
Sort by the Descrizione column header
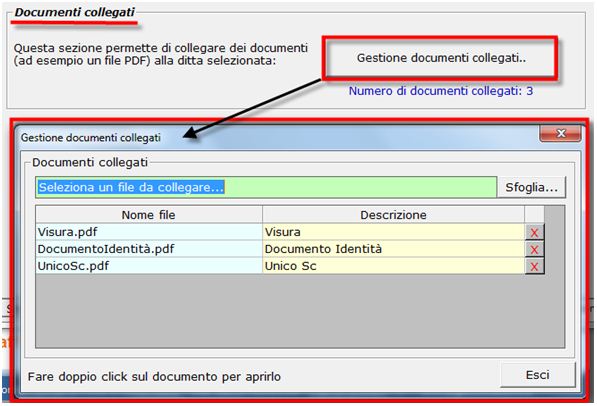(x=393, y=215)
